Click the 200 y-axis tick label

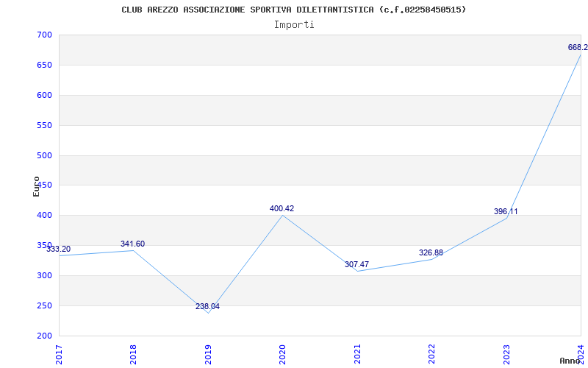(x=44, y=336)
